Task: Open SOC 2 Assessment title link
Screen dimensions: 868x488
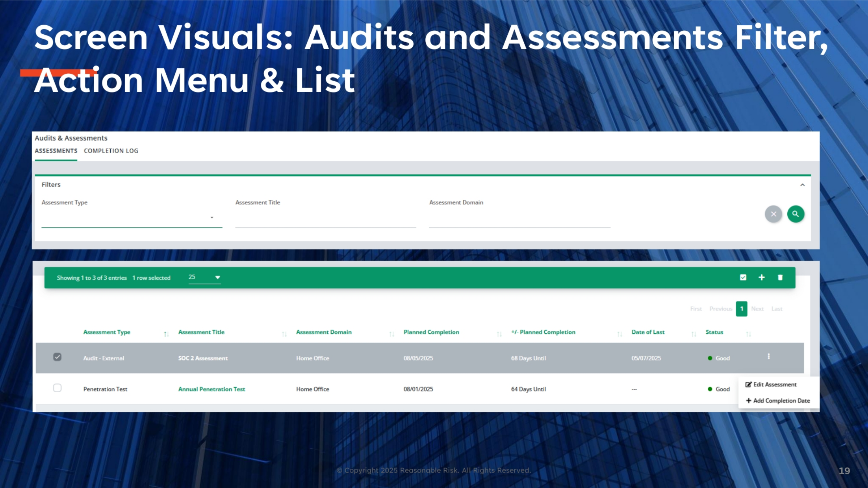Action: (203, 358)
